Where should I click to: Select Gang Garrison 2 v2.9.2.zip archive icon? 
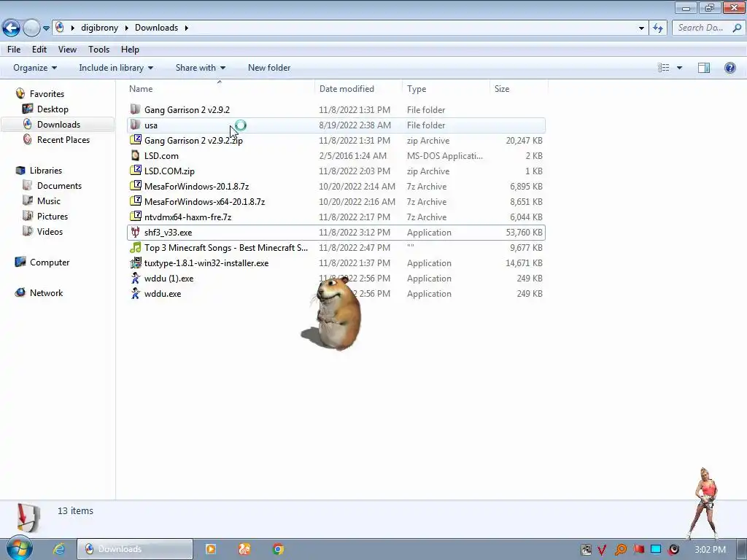click(x=136, y=140)
